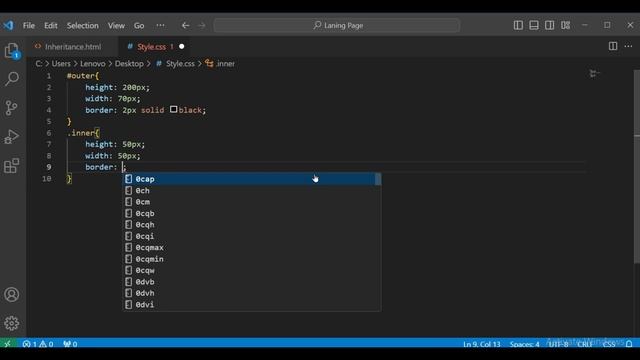The width and height of the screenshot is (640, 360).
Task: Open the C: breadcrumb root
Action: 39,64
